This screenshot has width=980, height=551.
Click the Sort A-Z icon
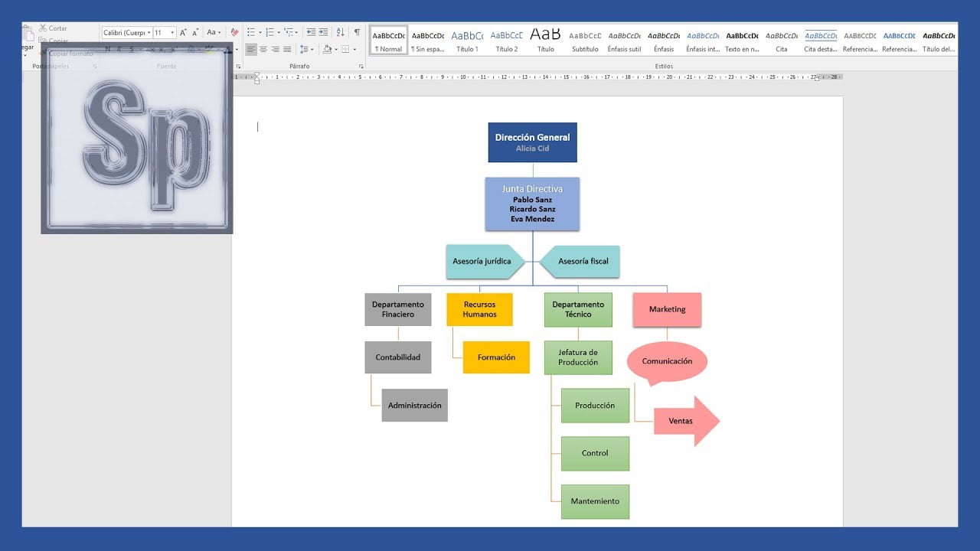tap(341, 32)
